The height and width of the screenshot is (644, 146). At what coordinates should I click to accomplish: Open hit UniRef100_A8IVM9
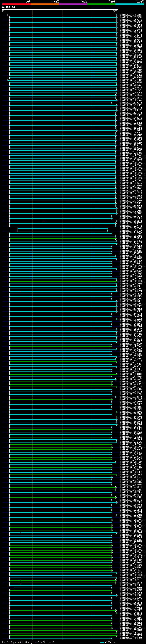[x=131, y=15]
